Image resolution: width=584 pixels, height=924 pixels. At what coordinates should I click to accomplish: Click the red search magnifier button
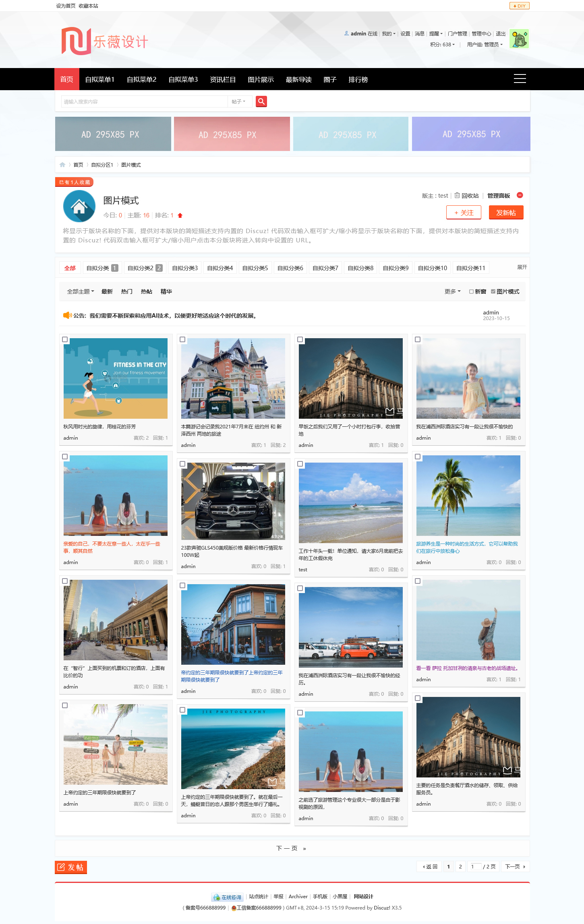pos(261,101)
